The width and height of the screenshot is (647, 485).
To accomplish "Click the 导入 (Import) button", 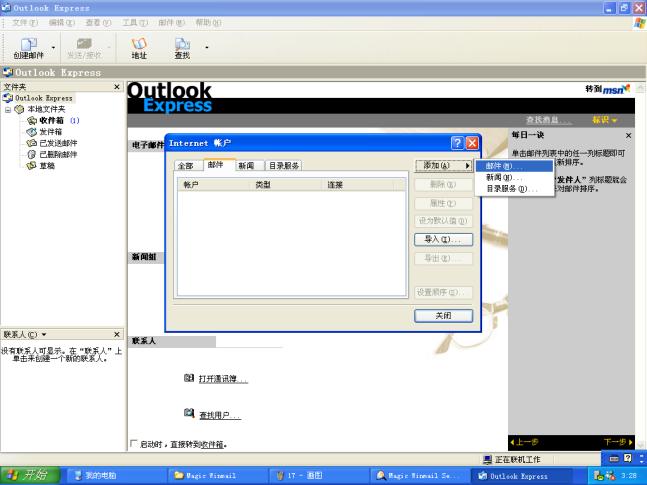I will tap(442, 239).
